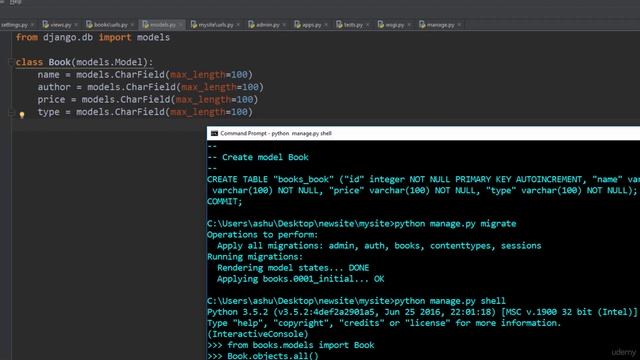Open the tests.py editor tab

click(353, 25)
